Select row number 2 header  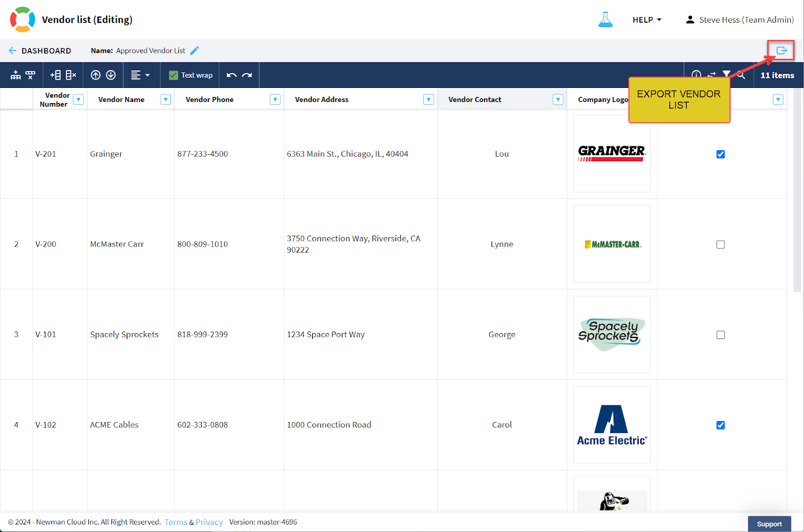tap(16, 244)
